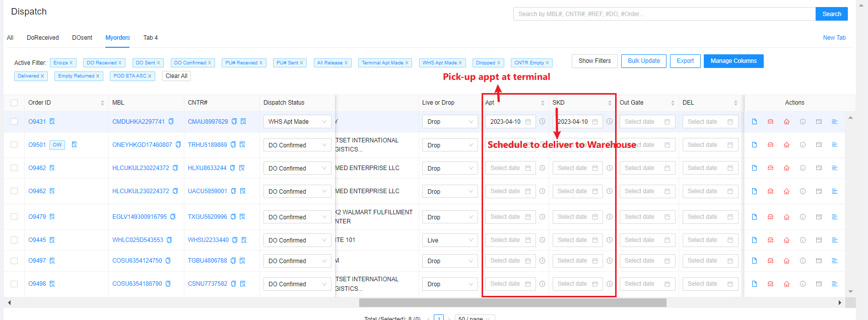This screenshot has height=320, width=868.
Task: Check the row checkbox for order O9431
Action: tap(14, 122)
